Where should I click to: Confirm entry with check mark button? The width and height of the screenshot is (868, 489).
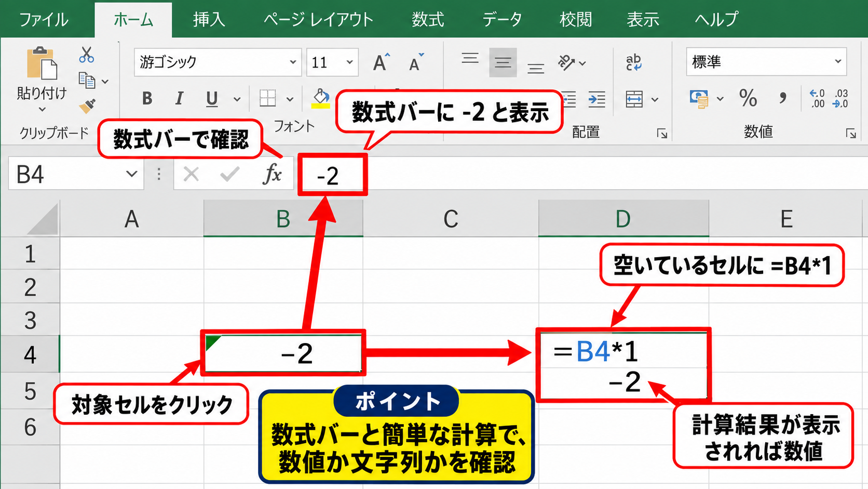[x=229, y=174]
